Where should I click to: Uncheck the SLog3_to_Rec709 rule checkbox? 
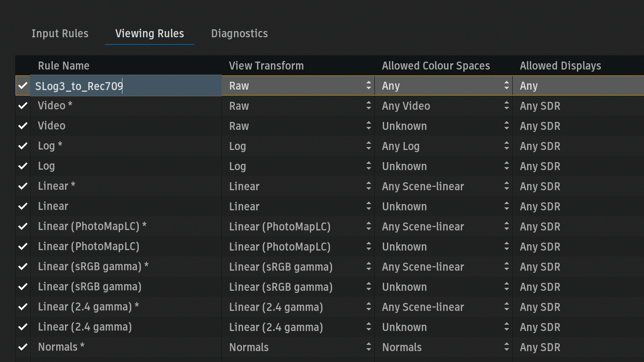[x=23, y=86]
